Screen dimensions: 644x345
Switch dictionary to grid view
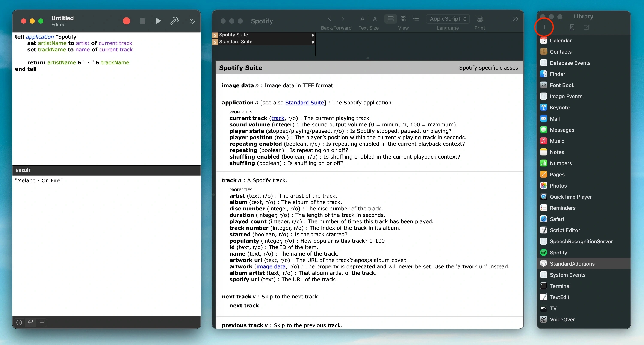point(403,19)
